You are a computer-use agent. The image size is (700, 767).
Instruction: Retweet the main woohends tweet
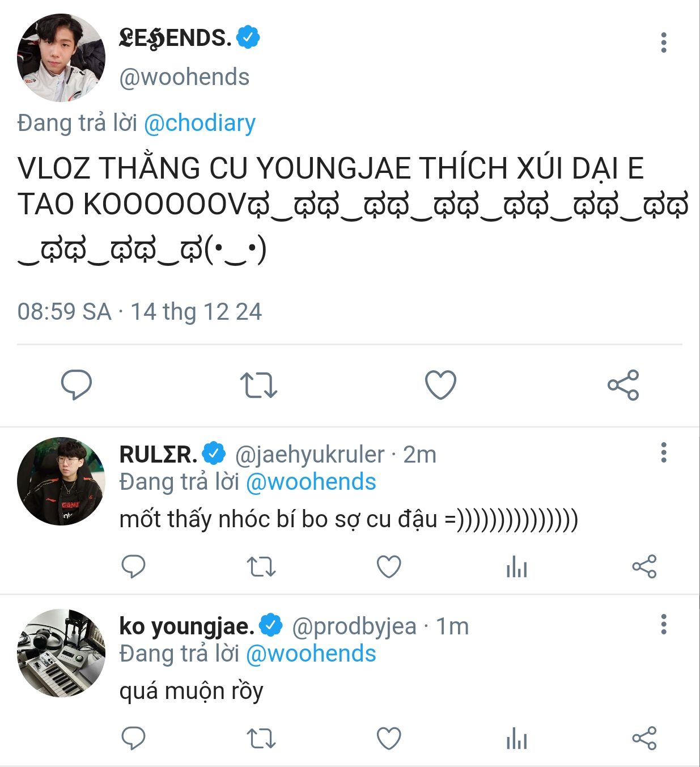258,385
